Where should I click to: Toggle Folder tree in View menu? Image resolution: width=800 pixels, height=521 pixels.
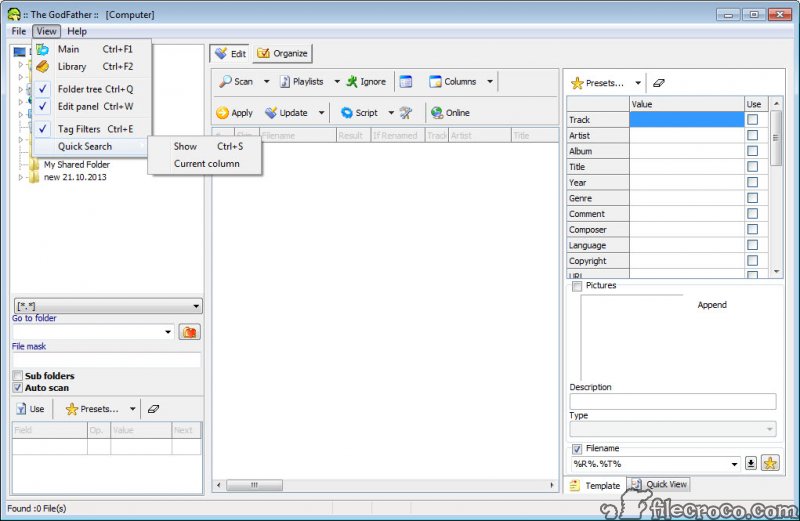92,89
